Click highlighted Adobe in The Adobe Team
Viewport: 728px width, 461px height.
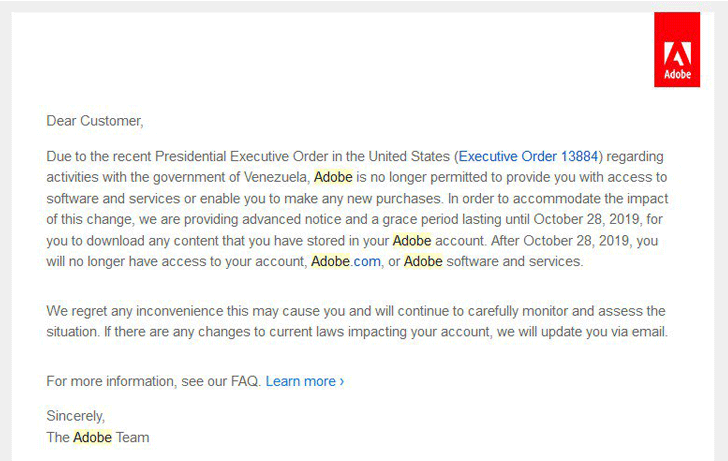pyautogui.click(x=92, y=437)
